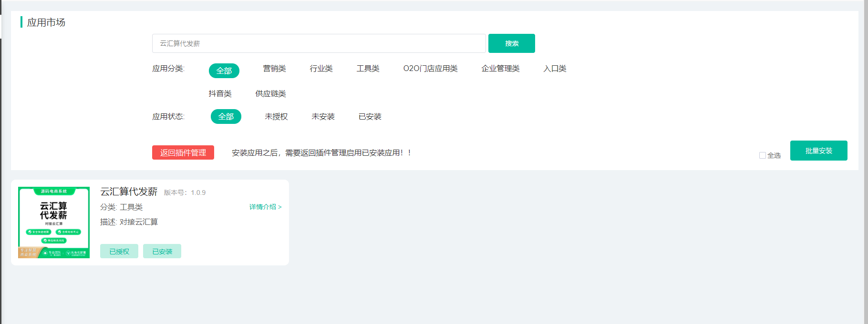Filter by 工具类 category
This screenshot has width=868, height=324.
click(368, 69)
